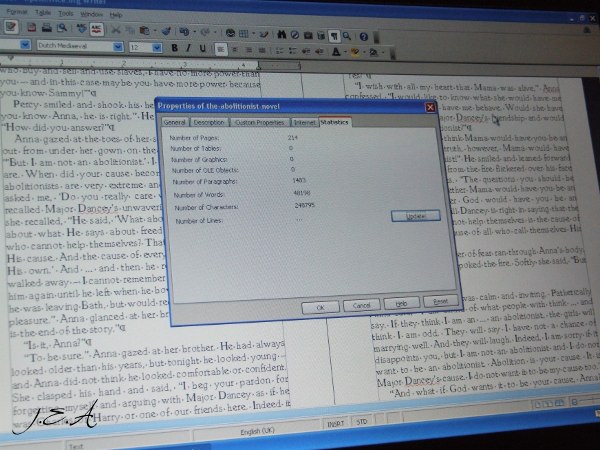Toggle Italic formatting

[189, 48]
